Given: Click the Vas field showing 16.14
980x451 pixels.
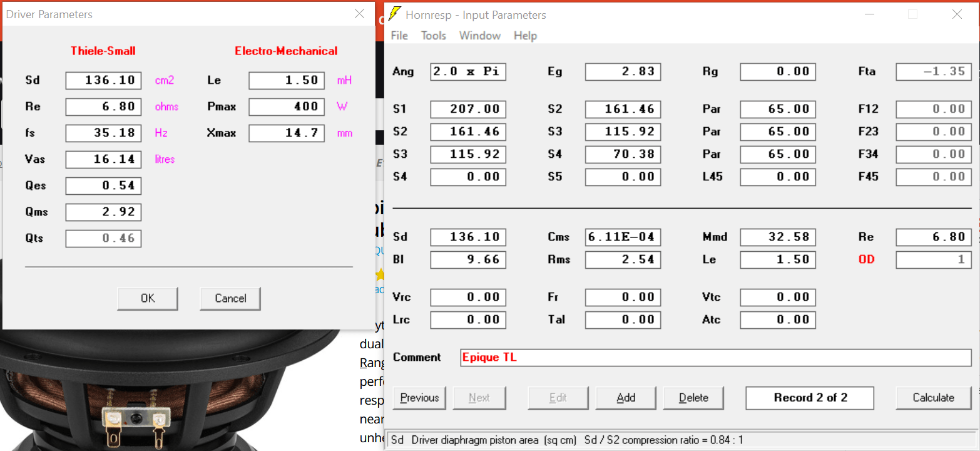Looking at the screenshot, I should pyautogui.click(x=103, y=159).
